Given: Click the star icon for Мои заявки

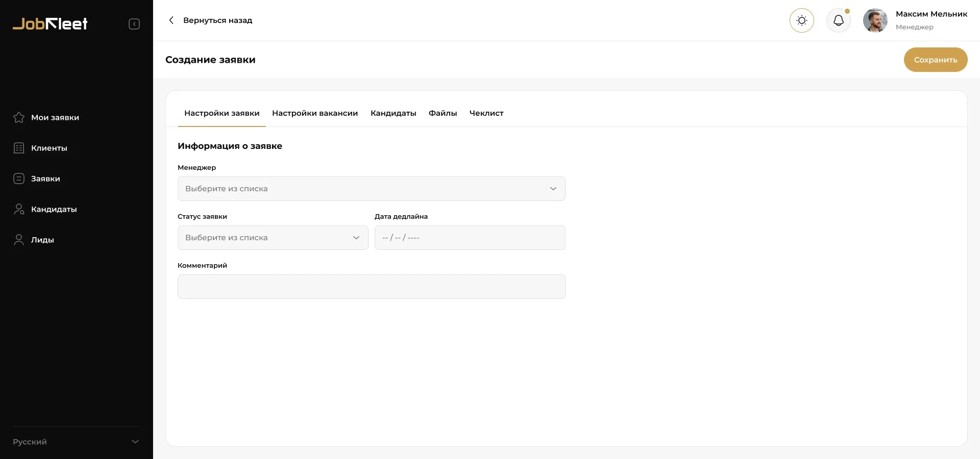Looking at the screenshot, I should tap(19, 117).
